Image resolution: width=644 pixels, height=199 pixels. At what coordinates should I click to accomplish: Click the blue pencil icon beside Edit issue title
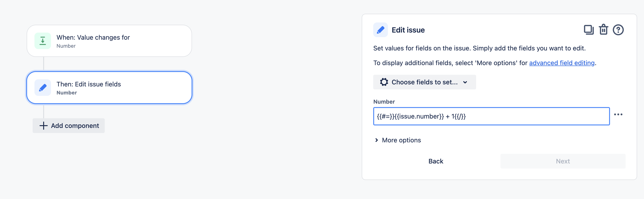[380, 30]
